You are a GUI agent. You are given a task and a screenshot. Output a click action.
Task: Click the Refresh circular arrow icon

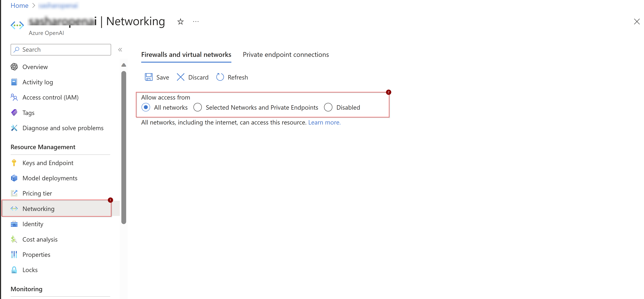pos(220,77)
